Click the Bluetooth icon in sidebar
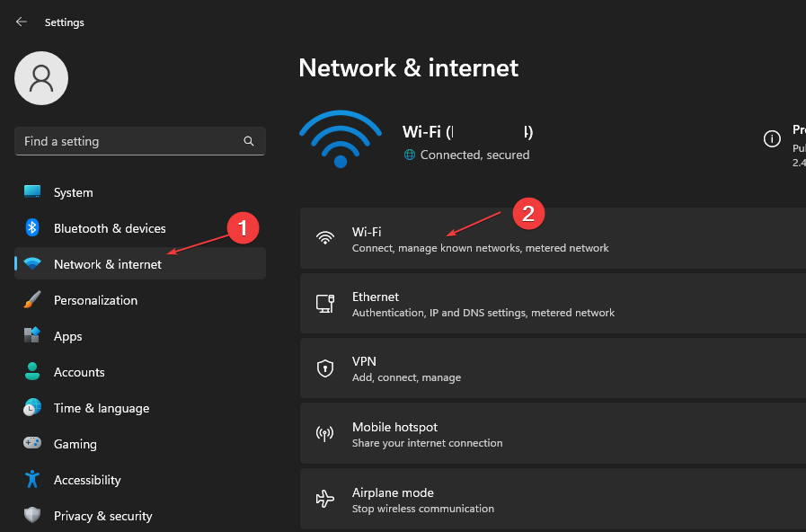Screen dimensions: 806x532 [x=32, y=228]
